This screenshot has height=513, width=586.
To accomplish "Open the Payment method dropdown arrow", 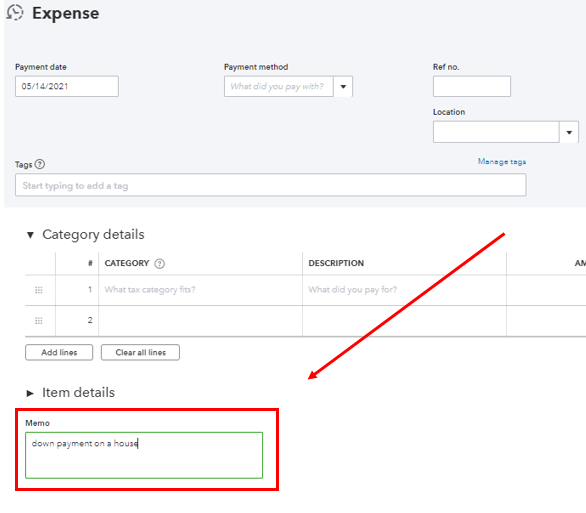I will pos(343,86).
